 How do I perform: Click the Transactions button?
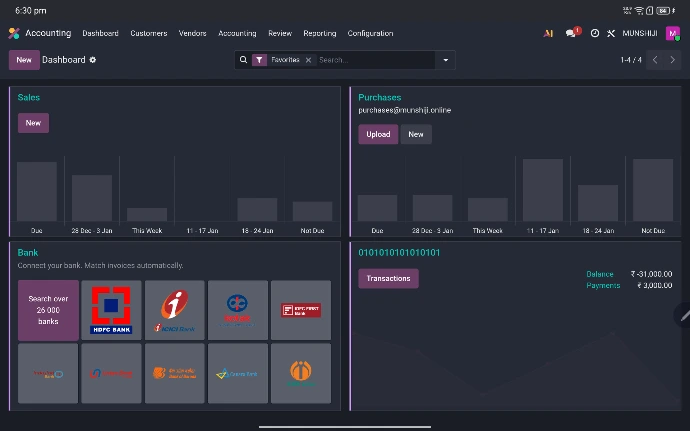coord(388,278)
